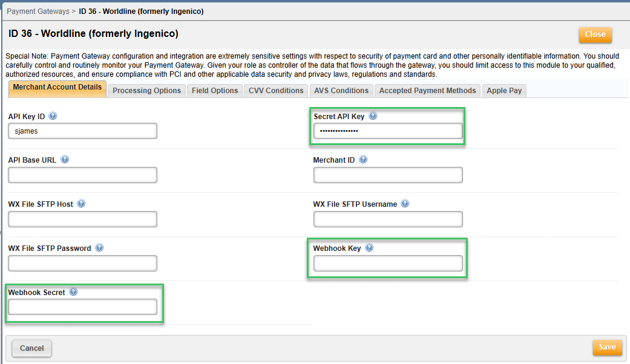Follow the Payment Gateways breadcrumb link
This screenshot has width=630, height=364.
37,11
